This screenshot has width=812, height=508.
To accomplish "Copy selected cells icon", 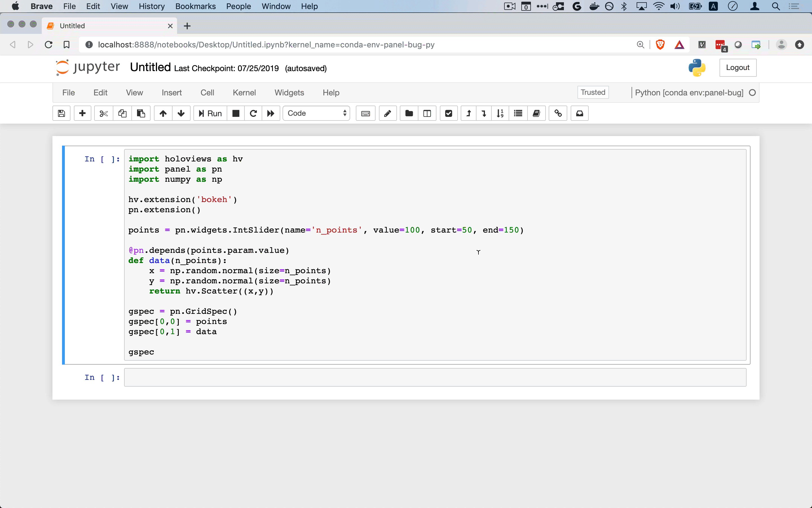I will 122,113.
